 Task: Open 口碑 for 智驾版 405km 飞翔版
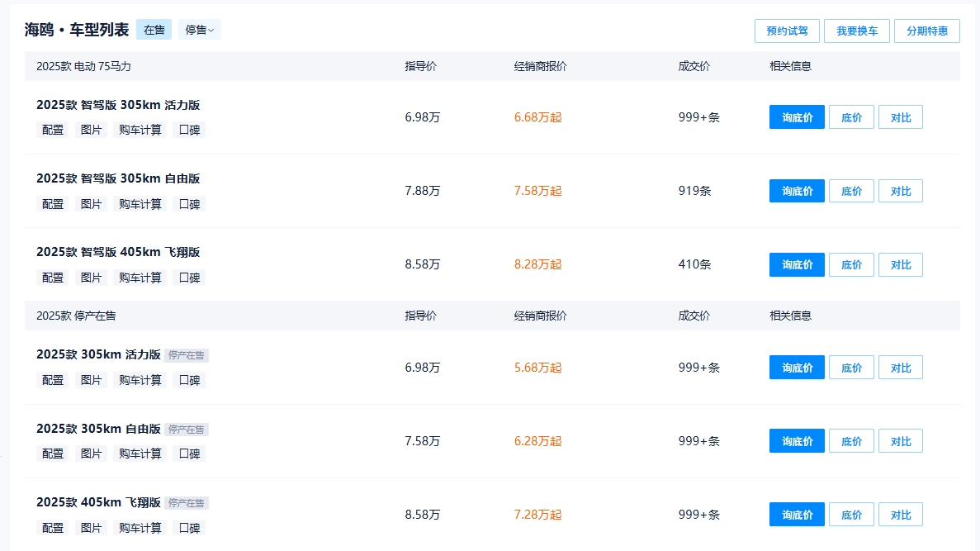coord(189,278)
